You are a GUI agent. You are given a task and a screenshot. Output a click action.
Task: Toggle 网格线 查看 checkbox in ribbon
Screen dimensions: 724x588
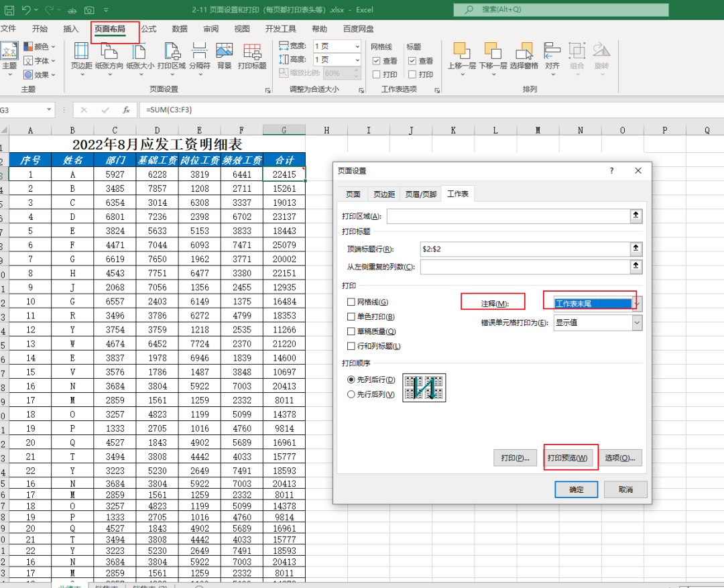[376, 61]
